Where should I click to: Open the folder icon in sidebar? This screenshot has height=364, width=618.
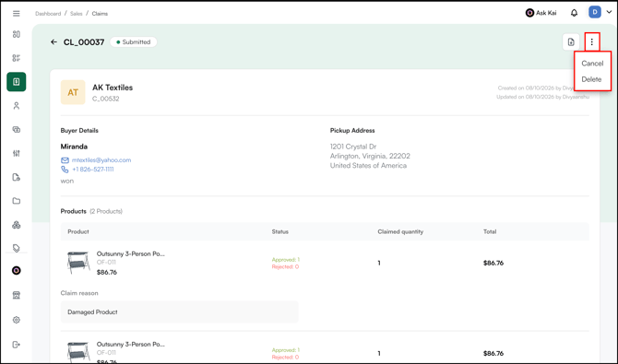click(x=17, y=201)
